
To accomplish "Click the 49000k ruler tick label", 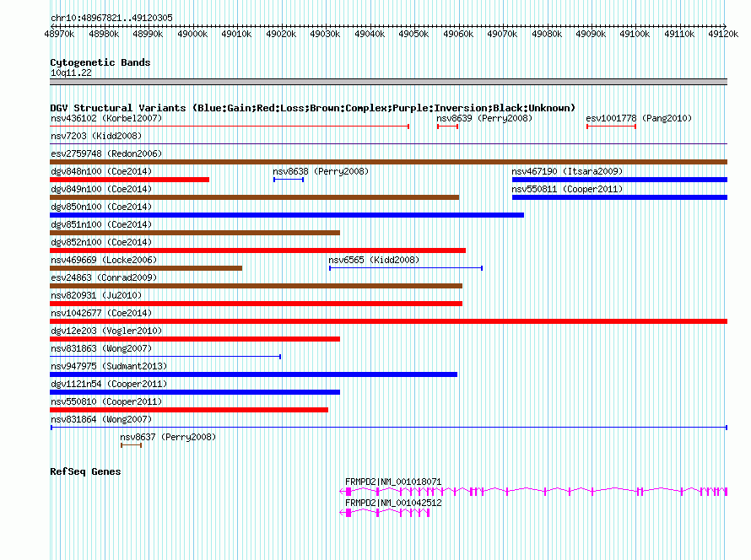I will 192,34.
